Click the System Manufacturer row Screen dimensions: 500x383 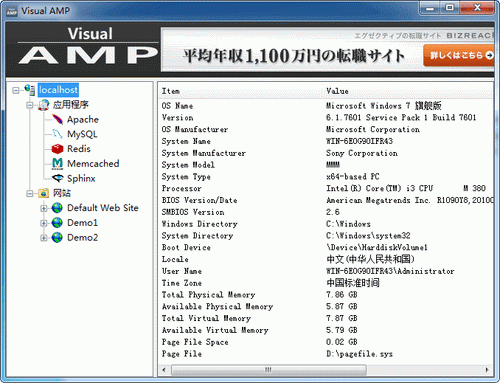tap(325, 153)
